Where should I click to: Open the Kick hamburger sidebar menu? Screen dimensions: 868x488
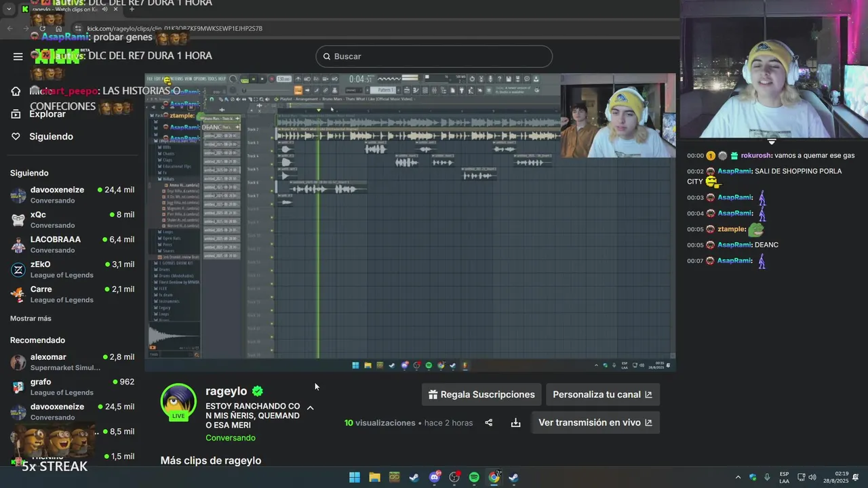click(x=18, y=56)
